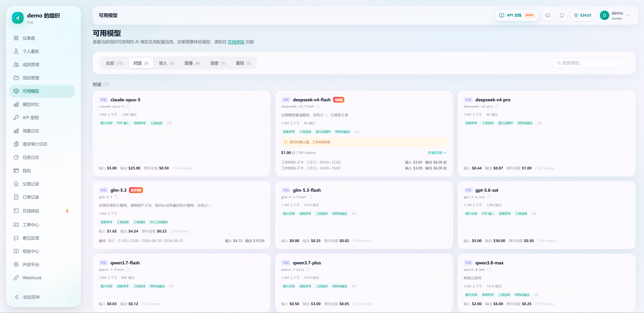Image resolution: width=644 pixels, height=313 pixels.
Task: Click the 意见反馈 chat bubble icon
Action: (x=16, y=238)
